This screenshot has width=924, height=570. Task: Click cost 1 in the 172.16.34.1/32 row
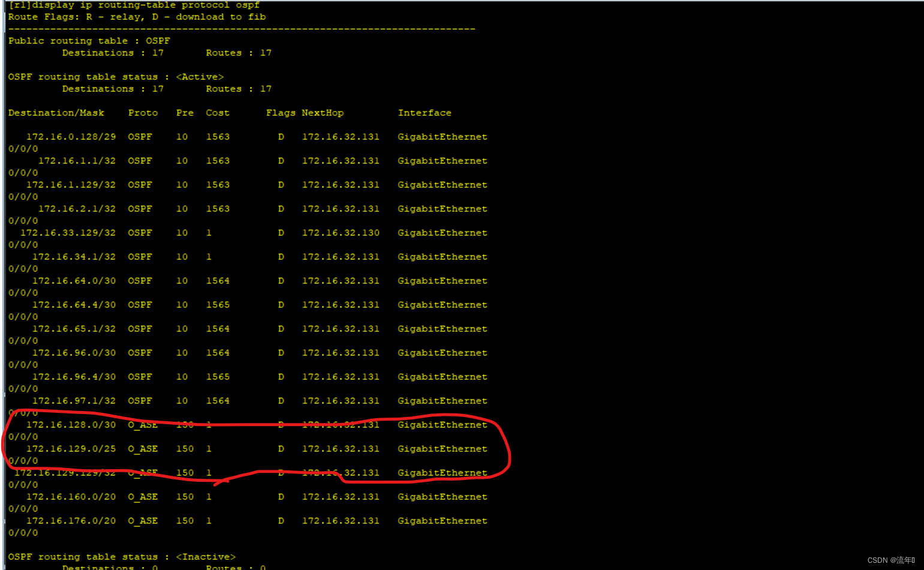tap(209, 257)
